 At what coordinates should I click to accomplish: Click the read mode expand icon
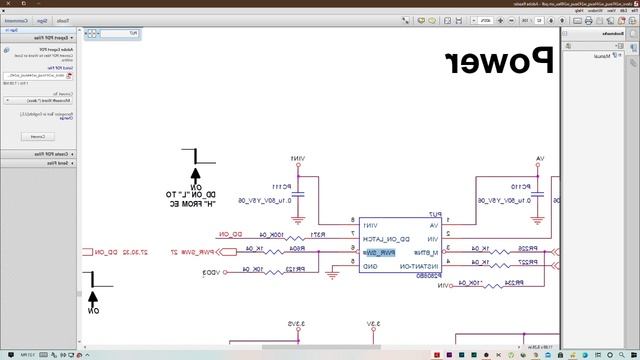pos(405,20)
